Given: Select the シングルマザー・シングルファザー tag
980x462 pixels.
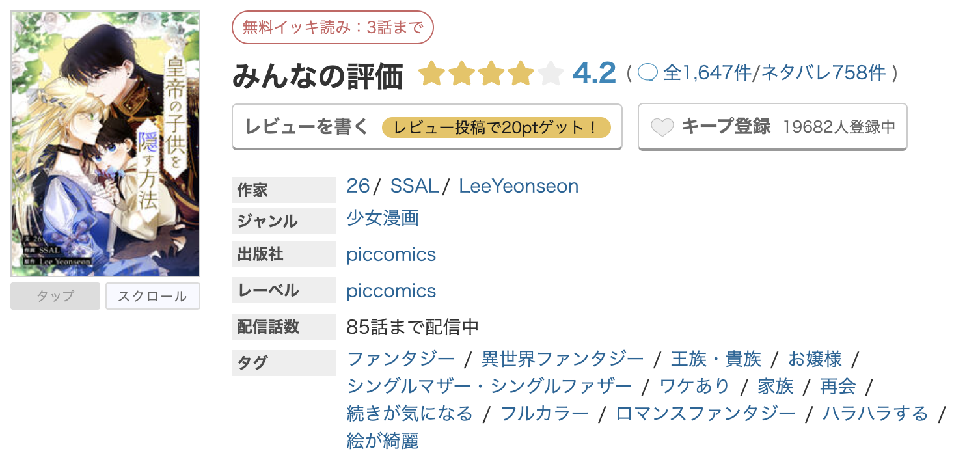Looking at the screenshot, I should tap(489, 386).
